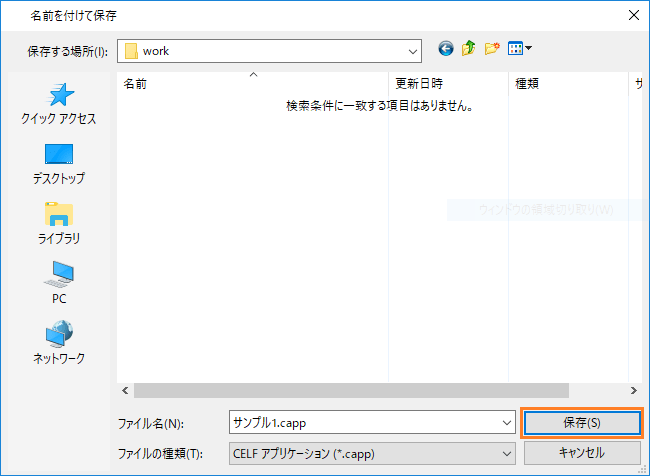This screenshot has width=650, height=476.
Task: Click the ファイル名 field containing サンプル1.capp
Action: point(360,423)
